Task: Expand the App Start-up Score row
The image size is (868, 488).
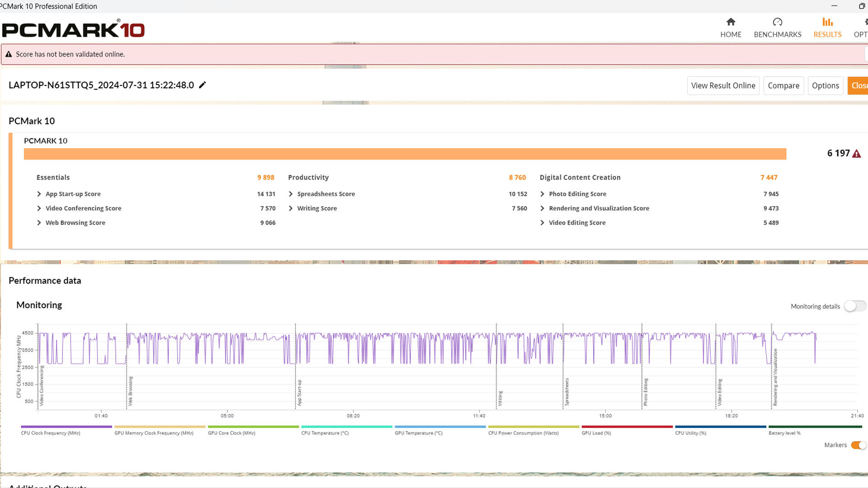Action: [39, 194]
